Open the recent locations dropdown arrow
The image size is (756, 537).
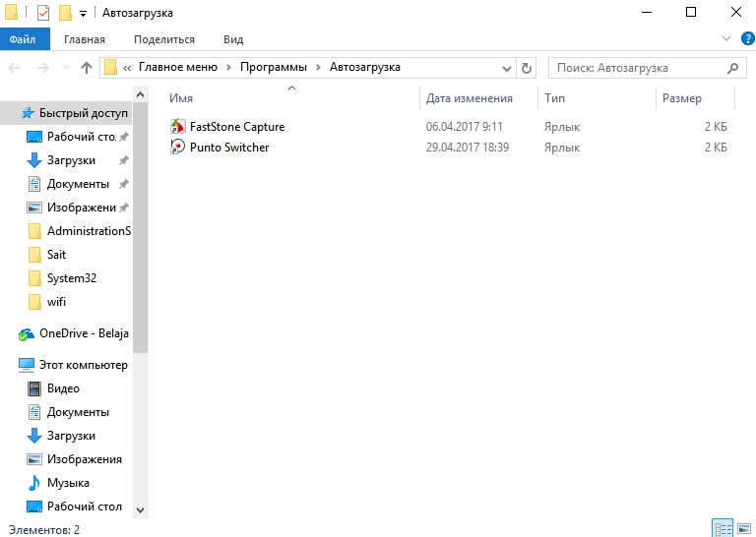(67, 68)
